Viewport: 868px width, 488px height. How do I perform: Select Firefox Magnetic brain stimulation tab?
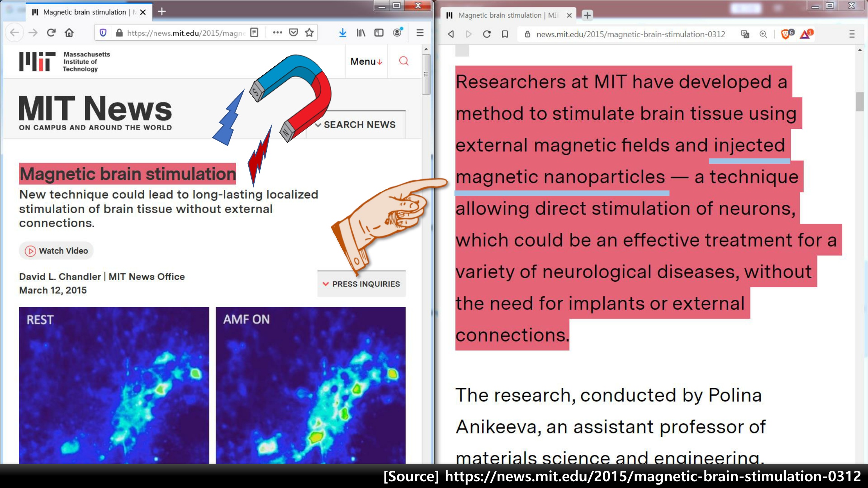[x=85, y=12]
